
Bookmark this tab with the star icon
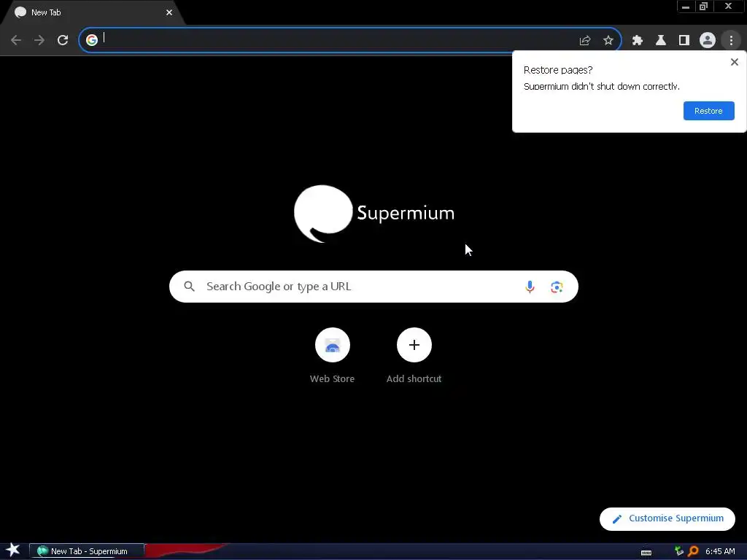tap(608, 41)
